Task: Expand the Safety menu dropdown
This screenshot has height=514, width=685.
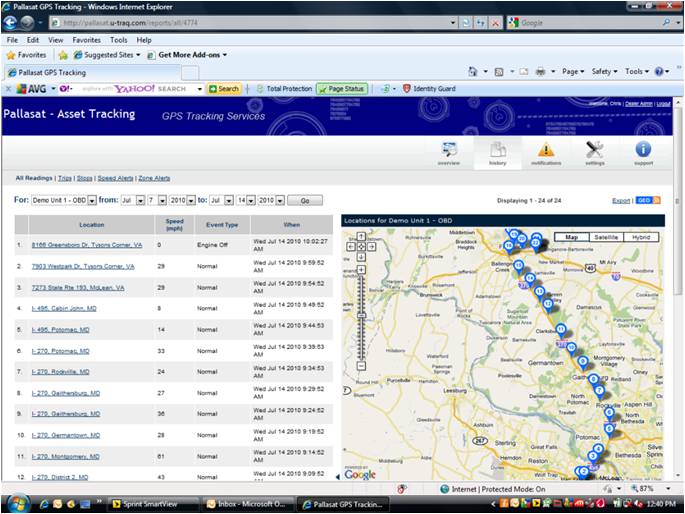Action: point(604,71)
